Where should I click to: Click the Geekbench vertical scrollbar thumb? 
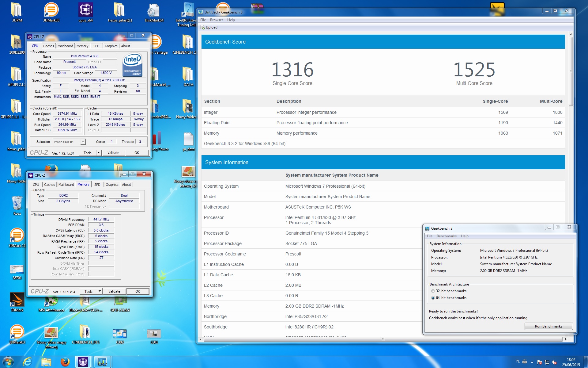(571, 71)
